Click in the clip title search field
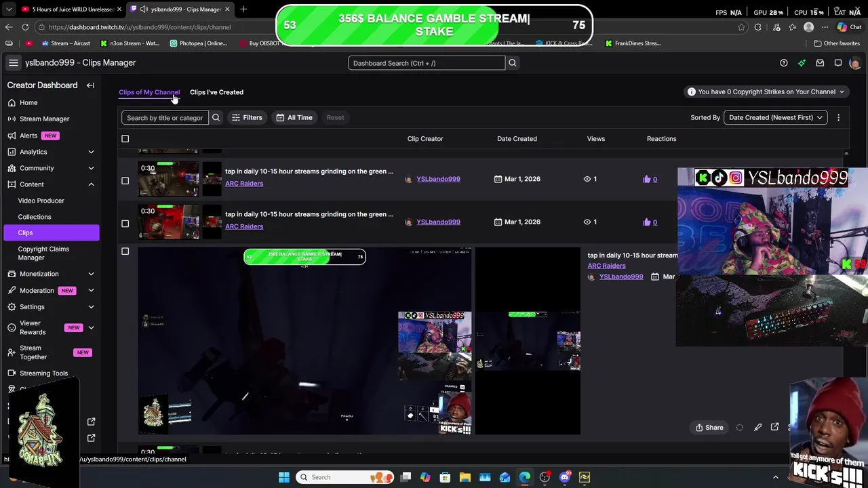The image size is (868, 488). (x=165, y=117)
